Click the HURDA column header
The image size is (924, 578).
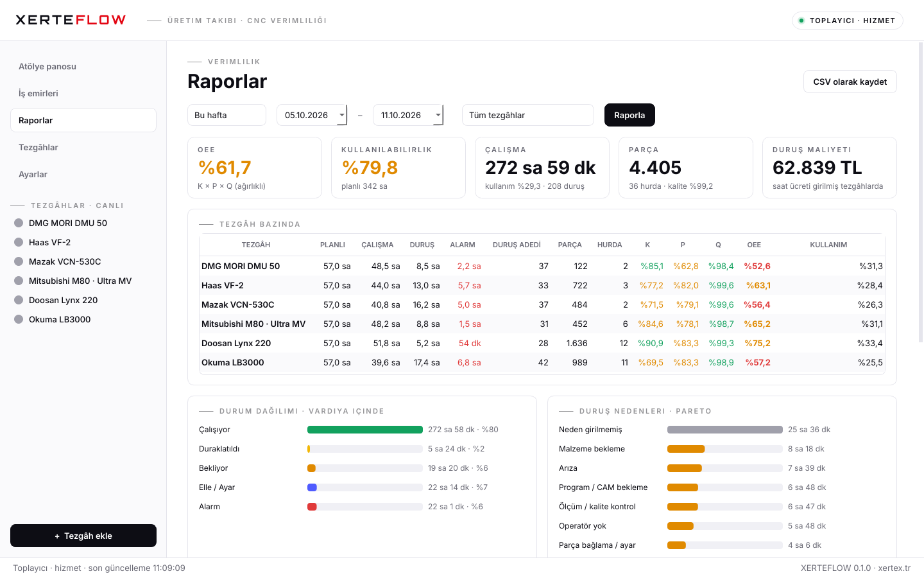pyautogui.click(x=610, y=245)
